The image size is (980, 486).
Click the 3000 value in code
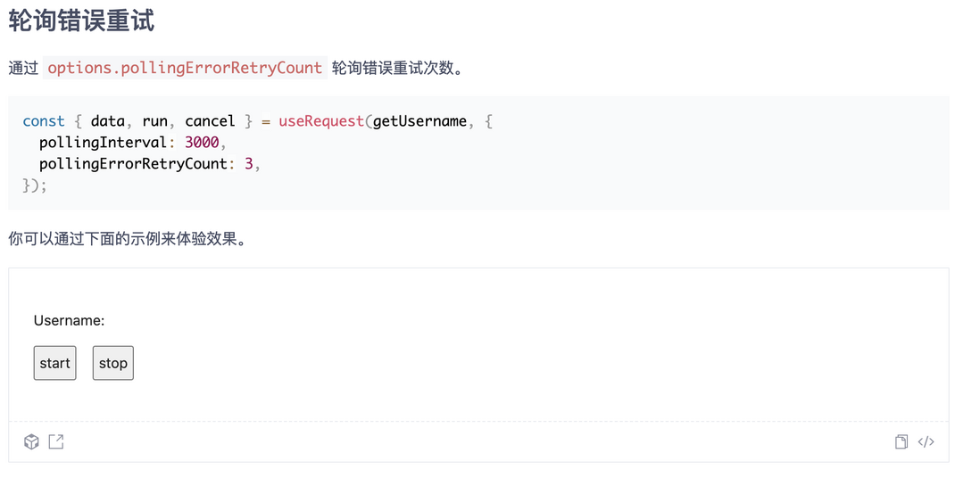click(202, 143)
